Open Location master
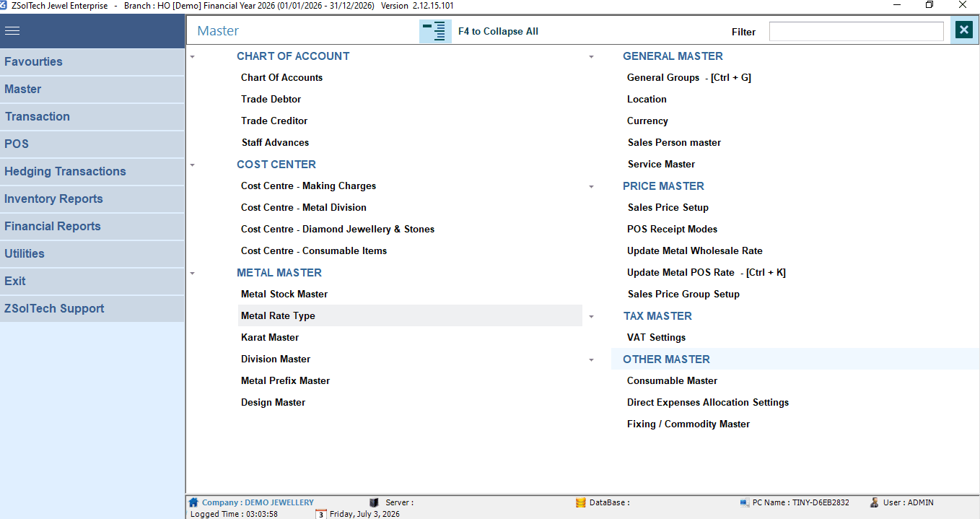This screenshot has width=980, height=519. [x=647, y=99]
